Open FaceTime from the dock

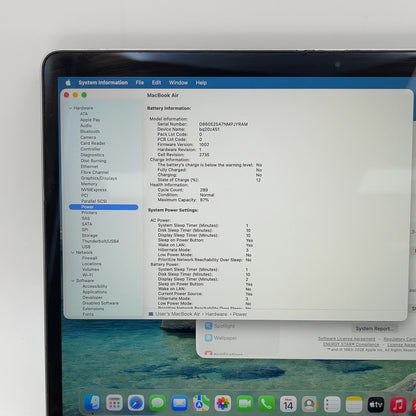[x=245, y=404]
